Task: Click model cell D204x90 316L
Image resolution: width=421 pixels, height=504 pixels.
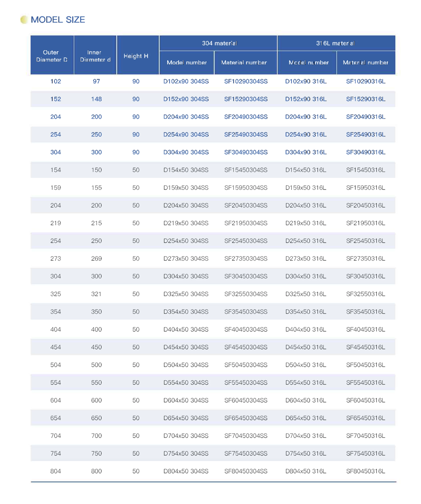Action: click(305, 117)
